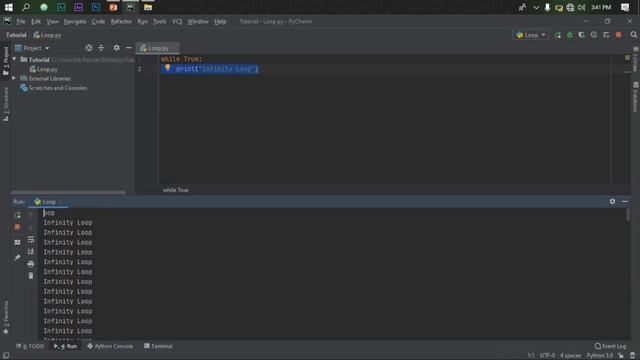This screenshot has width=640, height=360.
Task: Click the Project panel horizontal scrollbar
Action: (x=68, y=192)
